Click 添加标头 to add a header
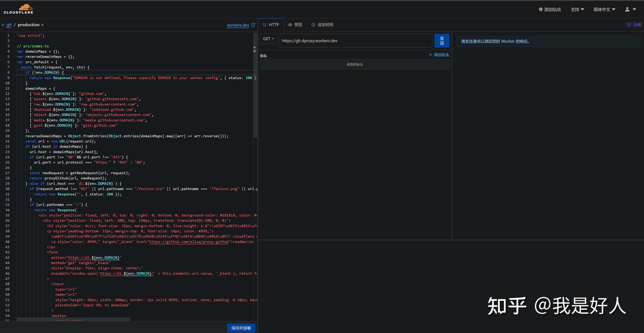Screen dimensions: 644x333 coord(439,55)
